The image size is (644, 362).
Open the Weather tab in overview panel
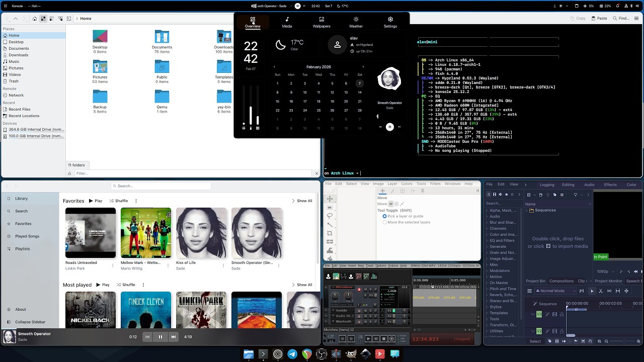pyautogui.click(x=356, y=22)
